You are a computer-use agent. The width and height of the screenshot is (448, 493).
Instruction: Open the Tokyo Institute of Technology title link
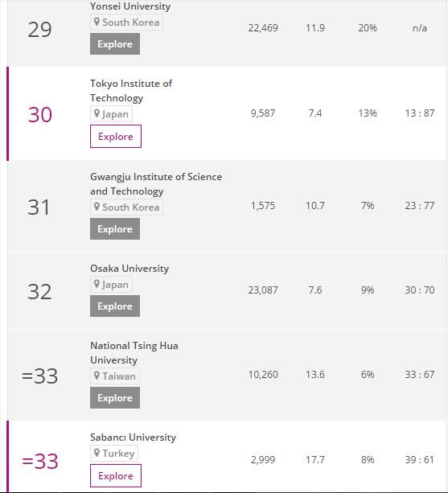coord(131,91)
